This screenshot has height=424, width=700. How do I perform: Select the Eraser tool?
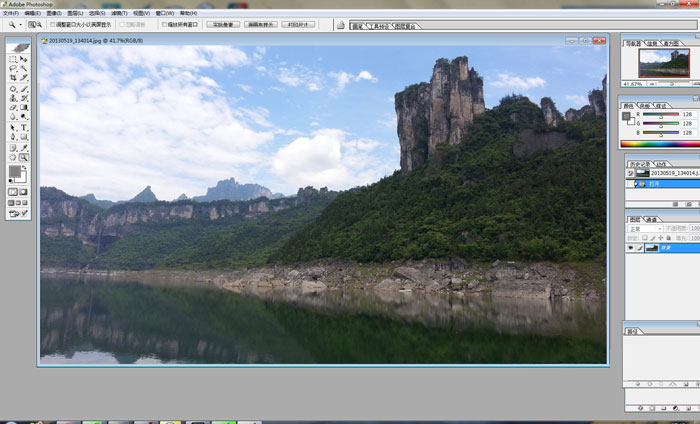[13, 108]
